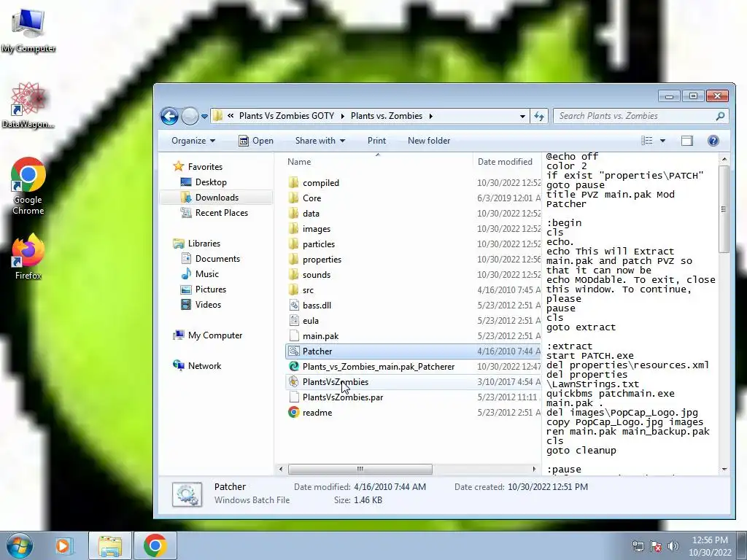Open My Computer desktop icon
The height and width of the screenshot is (560, 747).
click(28, 29)
